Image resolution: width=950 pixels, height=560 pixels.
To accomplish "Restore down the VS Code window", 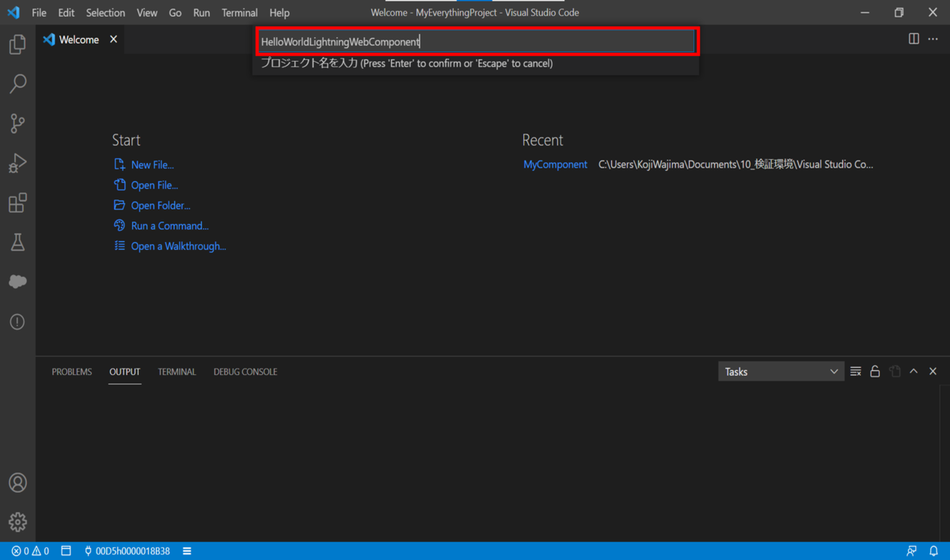I will [x=899, y=13].
